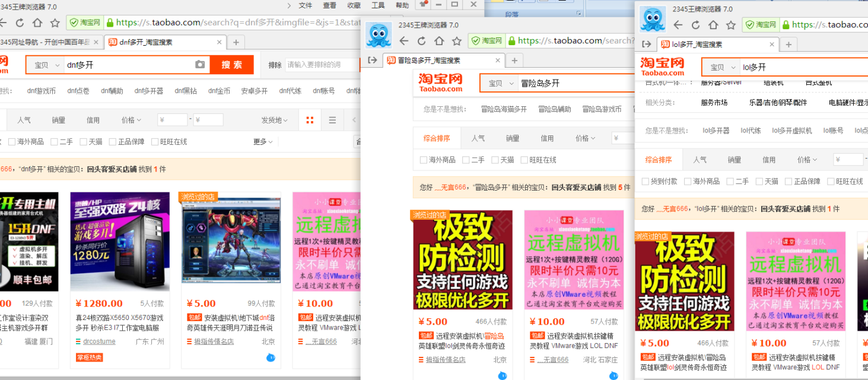Sort by 销量 in dnf window
Screen dimensions: 868x380
58,120
